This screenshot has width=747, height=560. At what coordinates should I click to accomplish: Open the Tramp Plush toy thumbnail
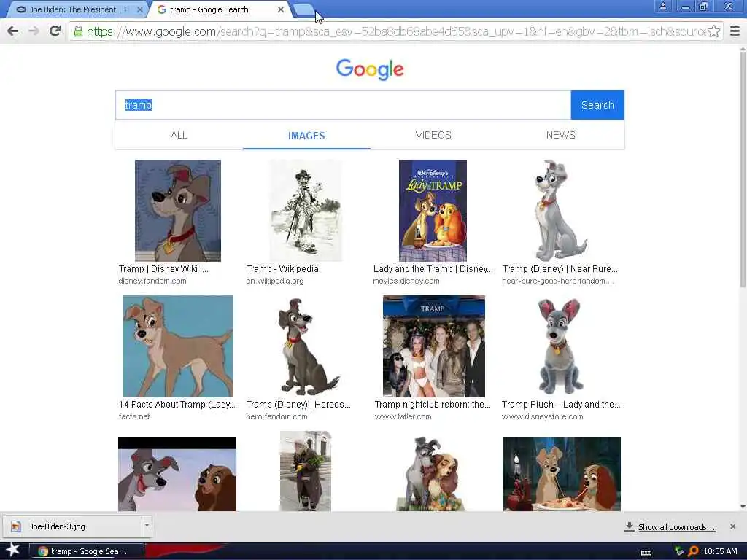(560, 346)
